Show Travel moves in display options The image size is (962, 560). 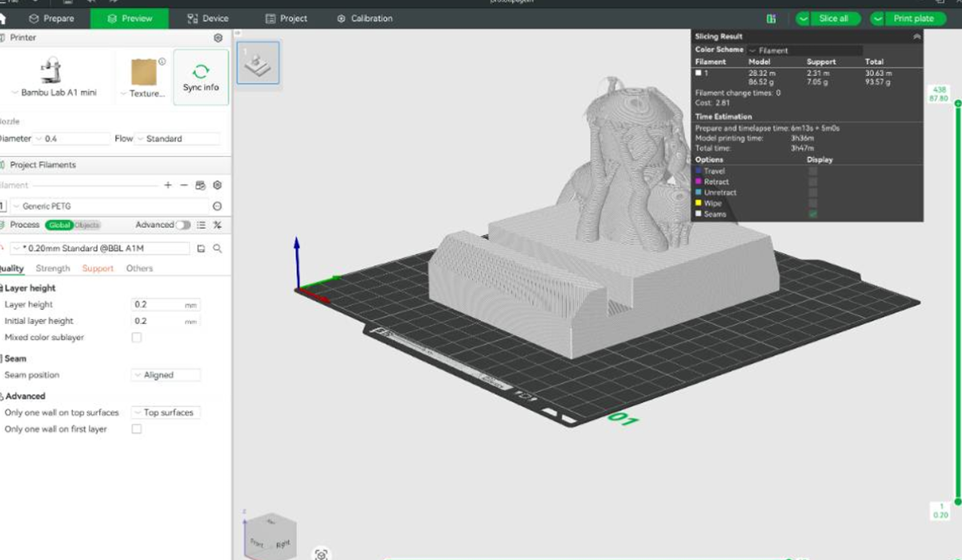(x=813, y=170)
